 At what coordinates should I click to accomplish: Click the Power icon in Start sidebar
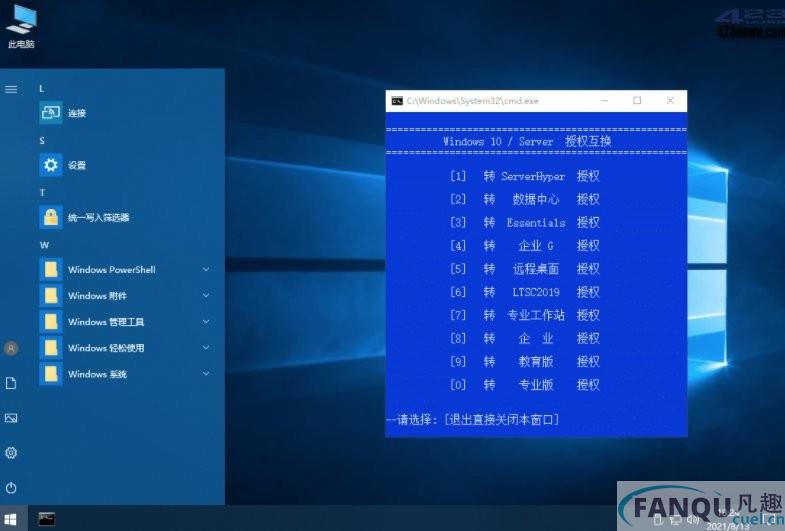[11, 487]
